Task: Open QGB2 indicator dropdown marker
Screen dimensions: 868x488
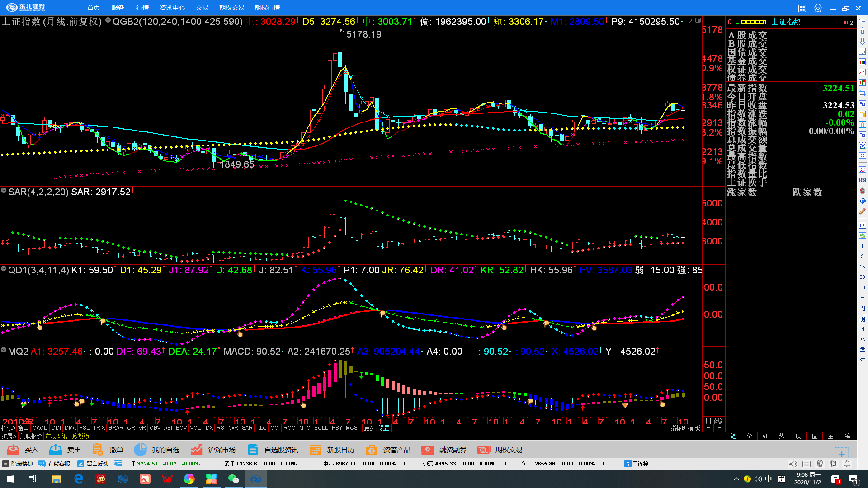Action: pyautogui.click(x=108, y=20)
